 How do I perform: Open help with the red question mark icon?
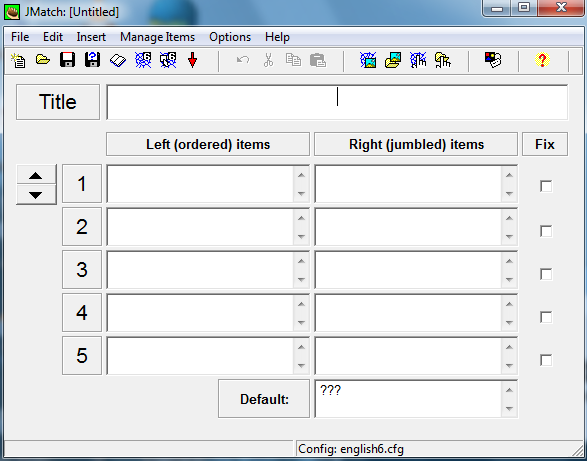pyautogui.click(x=542, y=60)
